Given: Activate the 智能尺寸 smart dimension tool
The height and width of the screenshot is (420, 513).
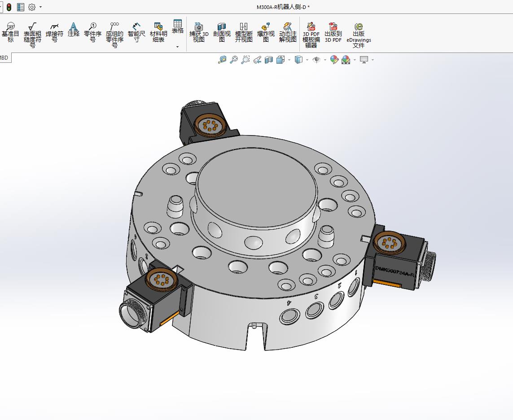Looking at the screenshot, I should pyautogui.click(x=136, y=33).
